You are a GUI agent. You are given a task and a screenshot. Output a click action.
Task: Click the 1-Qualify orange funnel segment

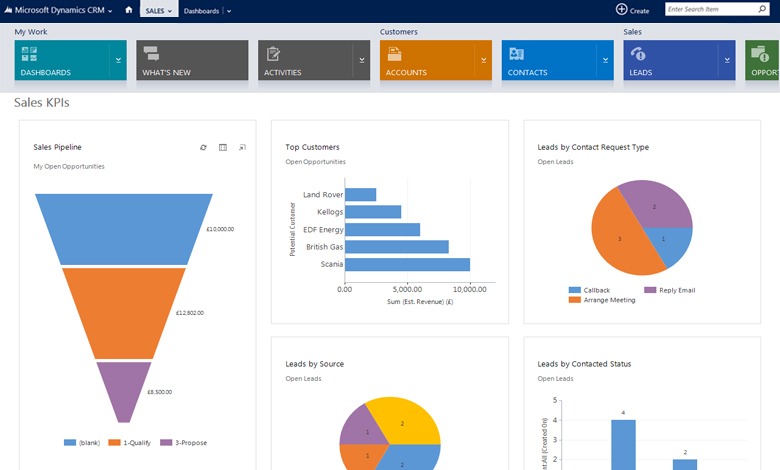pyautogui.click(x=125, y=312)
